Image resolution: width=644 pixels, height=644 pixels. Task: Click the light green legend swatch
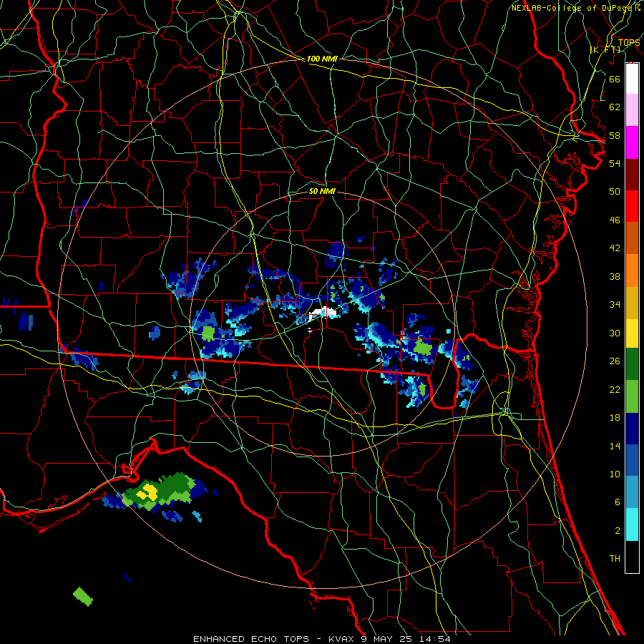pos(632,396)
